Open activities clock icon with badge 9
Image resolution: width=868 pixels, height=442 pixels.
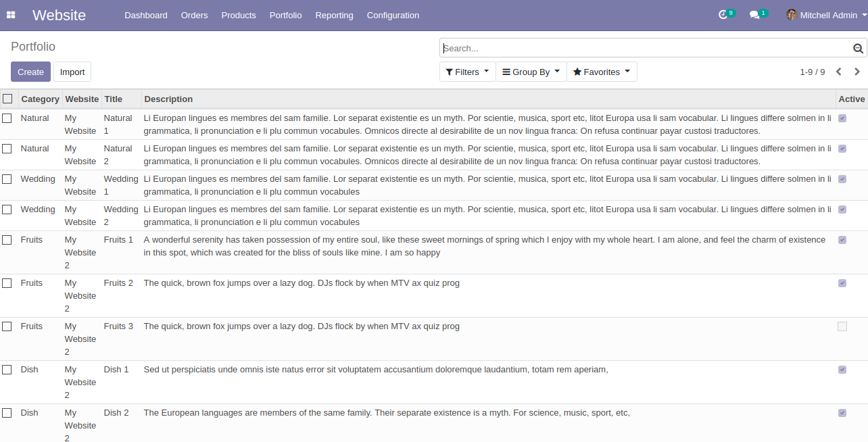(726, 14)
